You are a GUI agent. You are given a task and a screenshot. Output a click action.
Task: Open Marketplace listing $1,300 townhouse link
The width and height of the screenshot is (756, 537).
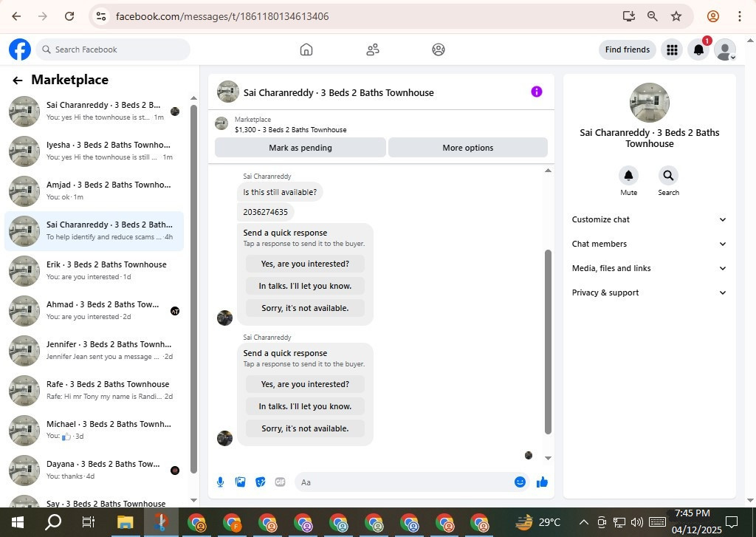coord(290,130)
